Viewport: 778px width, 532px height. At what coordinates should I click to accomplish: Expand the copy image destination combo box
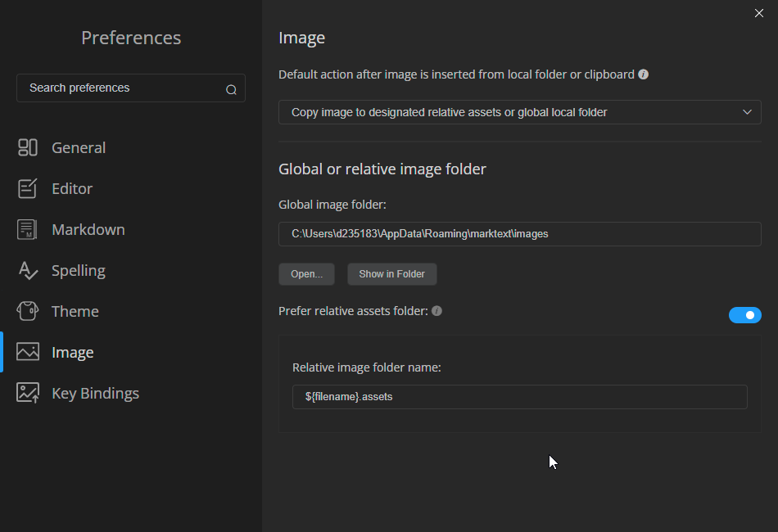click(x=519, y=112)
